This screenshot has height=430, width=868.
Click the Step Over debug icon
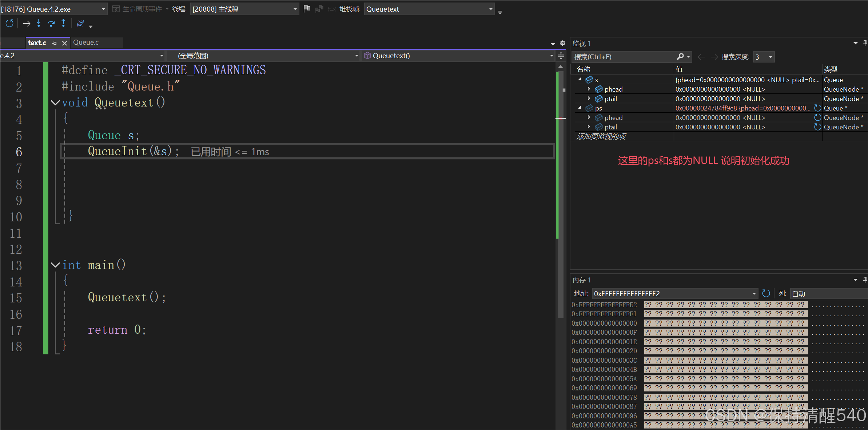click(51, 24)
